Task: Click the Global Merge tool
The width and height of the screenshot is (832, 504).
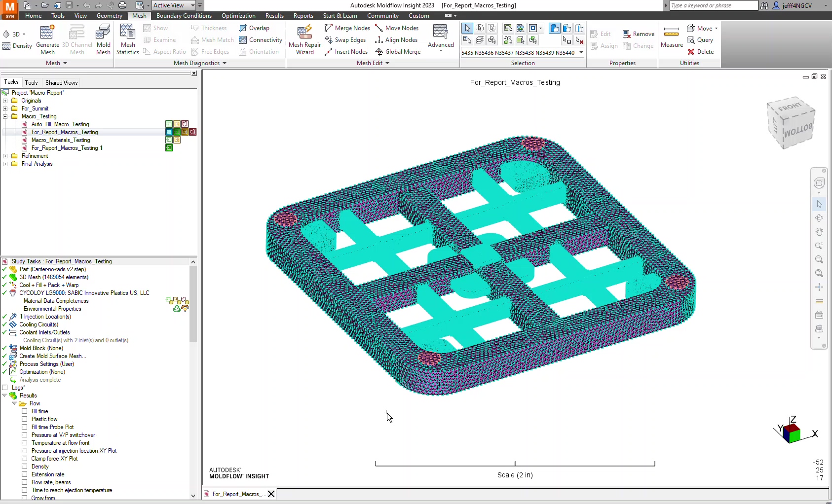Action: point(398,52)
